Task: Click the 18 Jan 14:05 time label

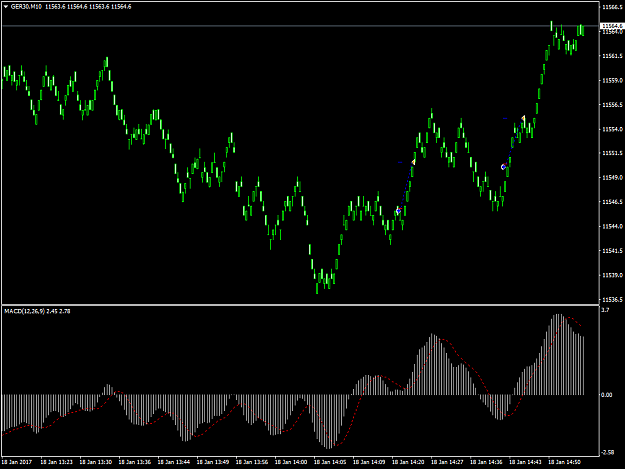Action: pyautogui.click(x=330, y=462)
